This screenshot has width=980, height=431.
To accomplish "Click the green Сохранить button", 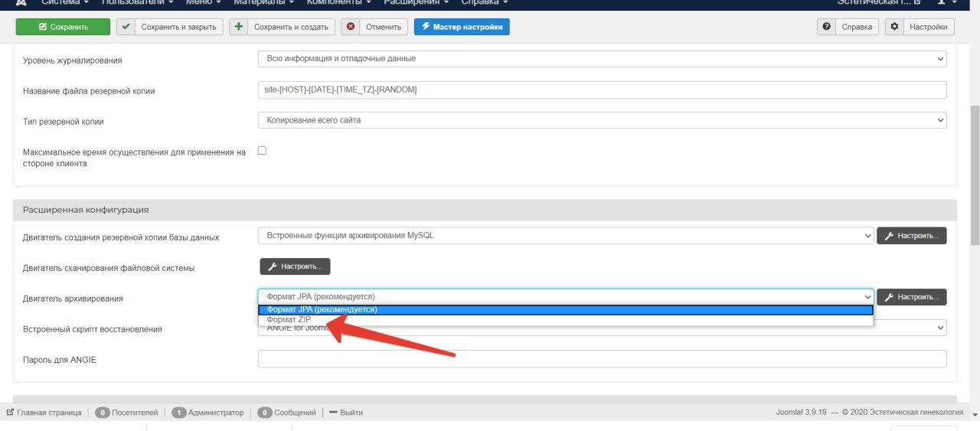I will coord(63,27).
